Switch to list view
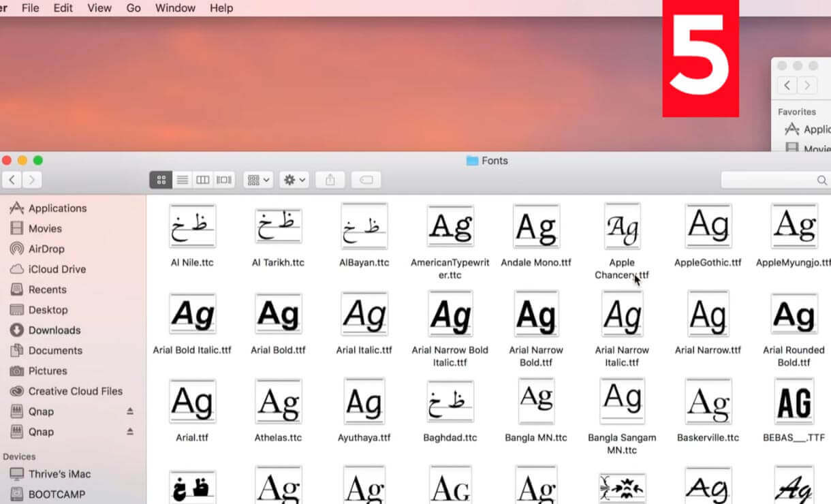Viewport: 831px width, 504px height. pos(183,179)
